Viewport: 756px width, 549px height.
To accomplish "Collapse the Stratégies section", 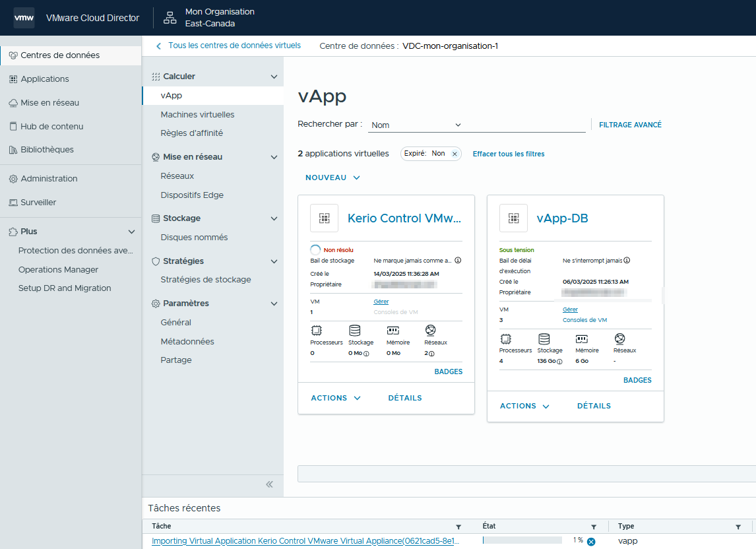I will pos(274,261).
